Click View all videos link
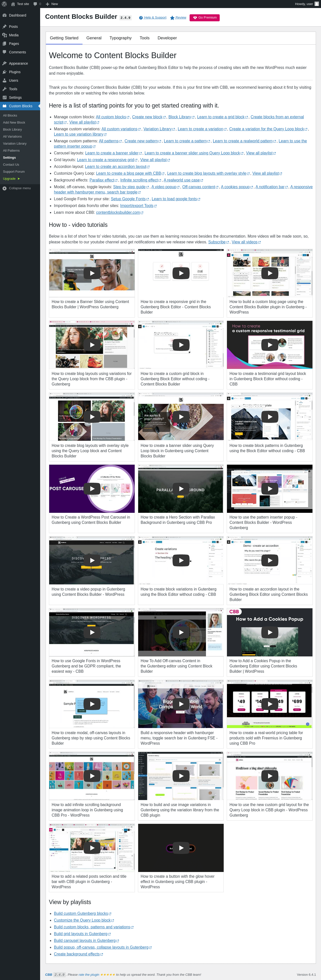Image resolution: width=321 pixels, height=980 pixels. pyautogui.click(x=246, y=242)
